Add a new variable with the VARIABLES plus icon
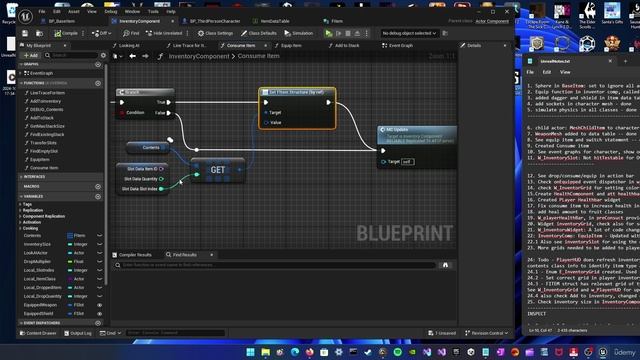Screen dimensions: 640x360 point(98,197)
